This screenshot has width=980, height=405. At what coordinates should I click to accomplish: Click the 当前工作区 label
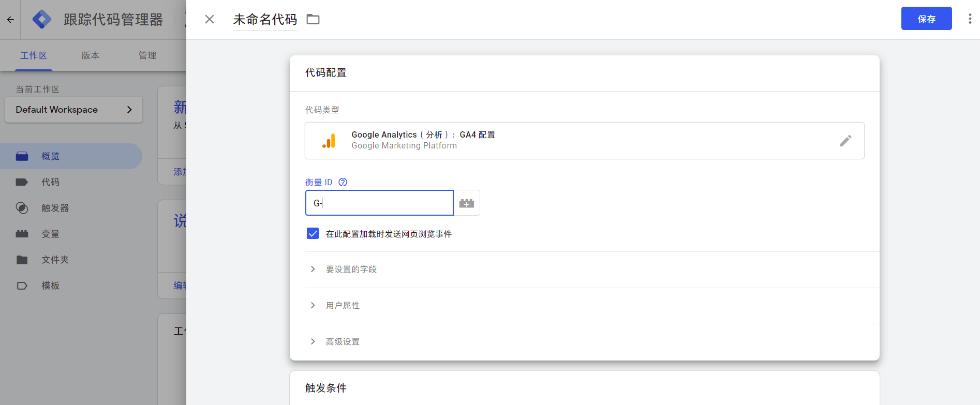37,89
